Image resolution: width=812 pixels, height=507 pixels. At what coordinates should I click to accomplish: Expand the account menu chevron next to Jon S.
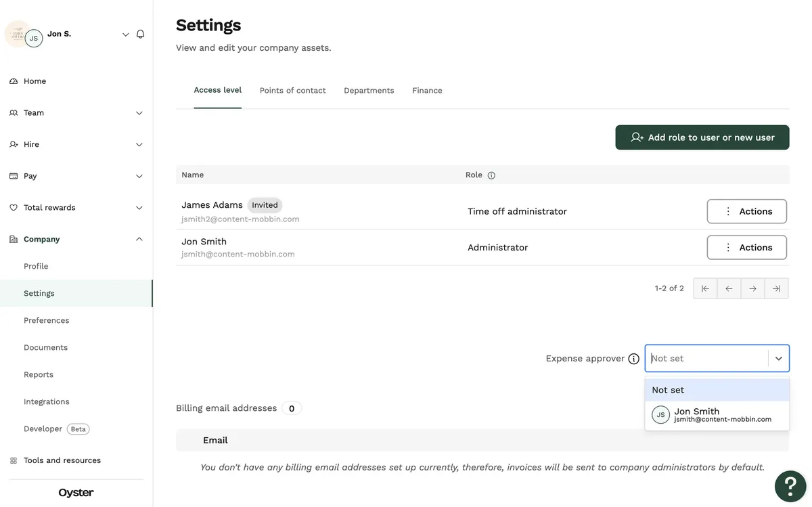(x=125, y=35)
